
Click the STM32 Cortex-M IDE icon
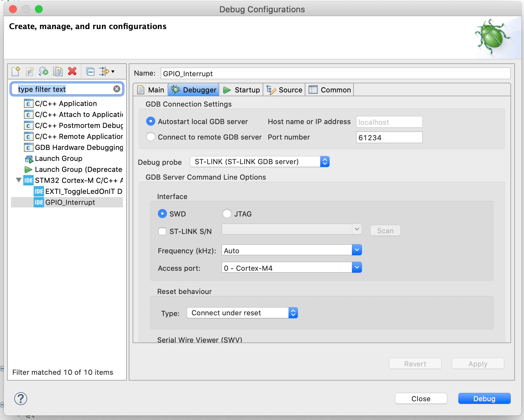tap(28, 180)
